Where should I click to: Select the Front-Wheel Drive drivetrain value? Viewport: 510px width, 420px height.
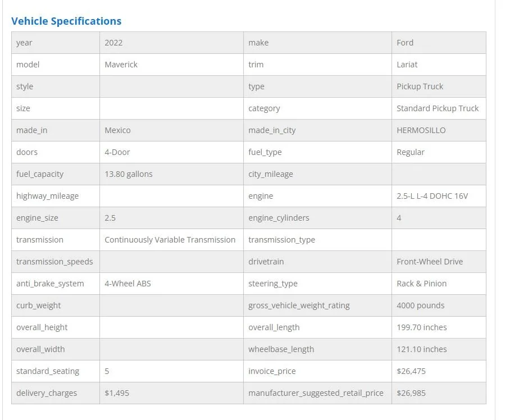[430, 262]
